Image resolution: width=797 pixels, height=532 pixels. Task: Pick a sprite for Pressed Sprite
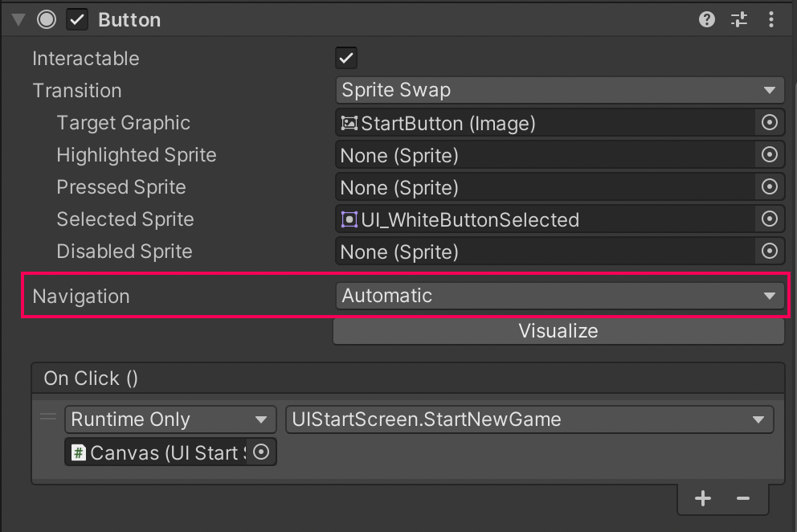(x=770, y=187)
